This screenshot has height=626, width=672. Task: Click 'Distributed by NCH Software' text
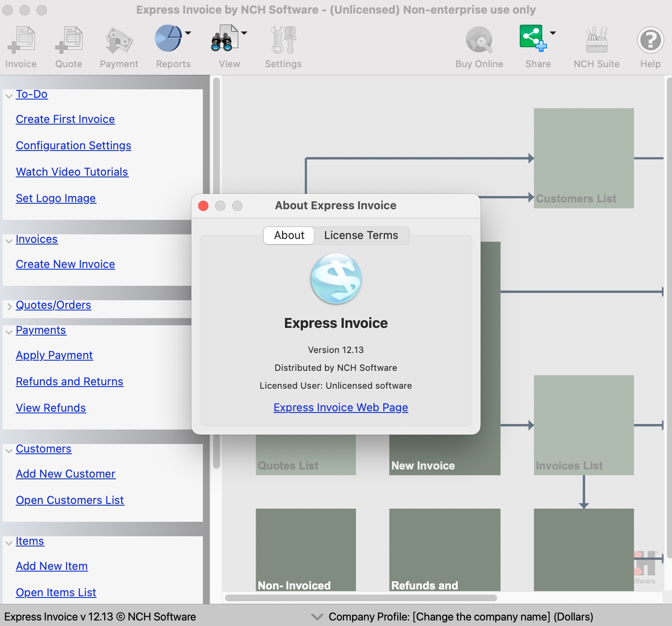336,367
